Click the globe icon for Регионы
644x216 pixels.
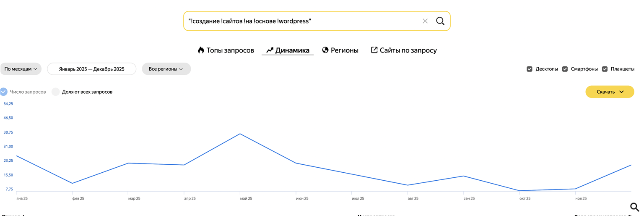point(325,50)
